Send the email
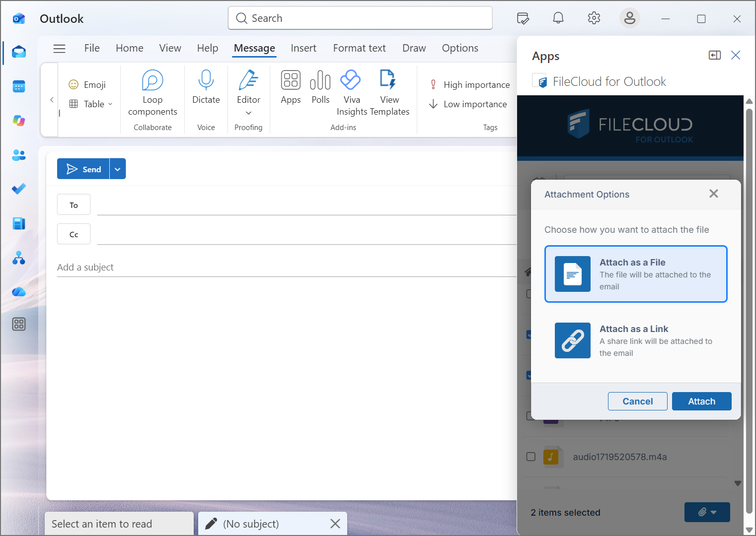 pyautogui.click(x=83, y=169)
